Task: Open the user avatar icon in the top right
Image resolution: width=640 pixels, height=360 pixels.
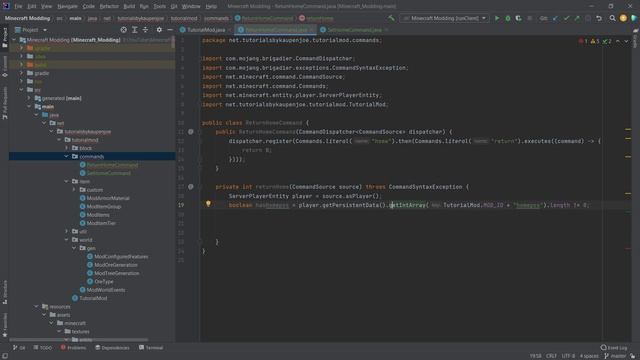Action: pyautogui.click(x=623, y=18)
